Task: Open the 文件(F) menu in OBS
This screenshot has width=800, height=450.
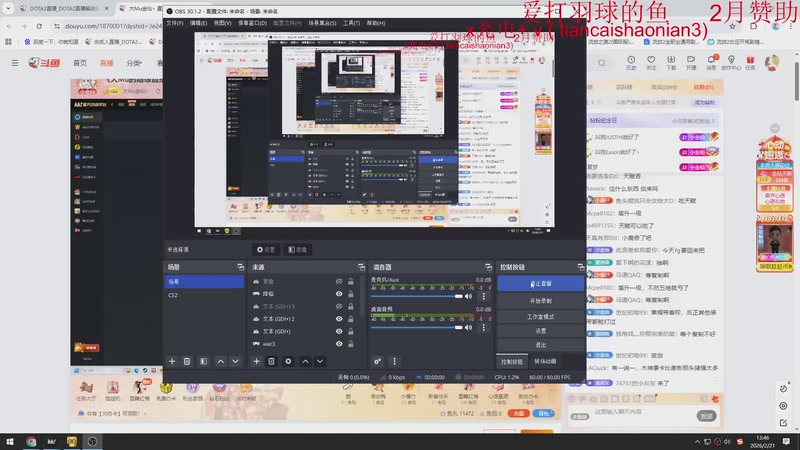Action: point(174,23)
